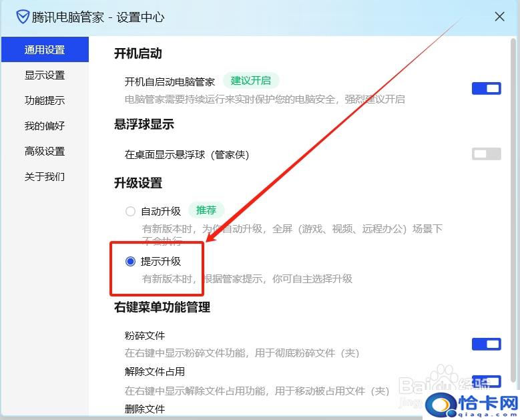Click the 提示升级 option label
The image size is (520, 420).
click(161, 262)
